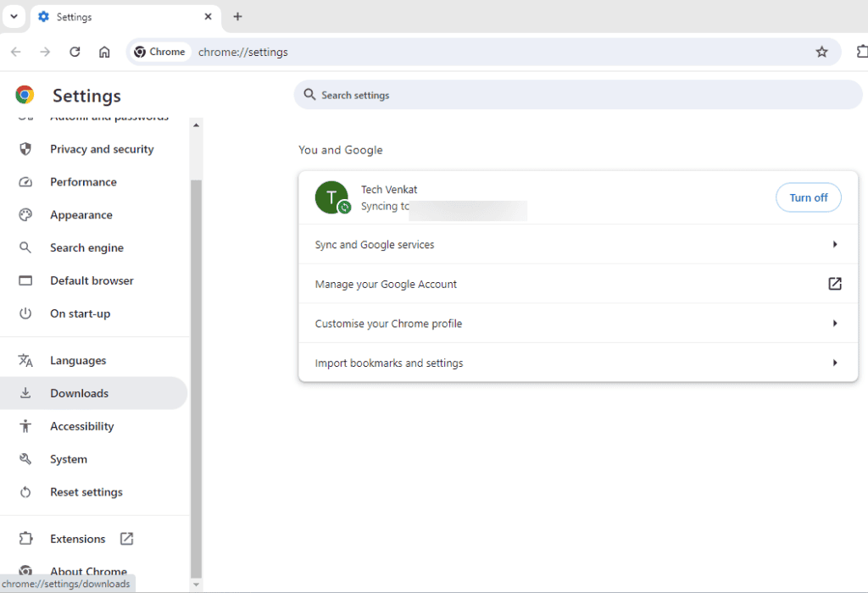
Task: Click the Search settings field
Action: pyautogui.click(x=578, y=95)
